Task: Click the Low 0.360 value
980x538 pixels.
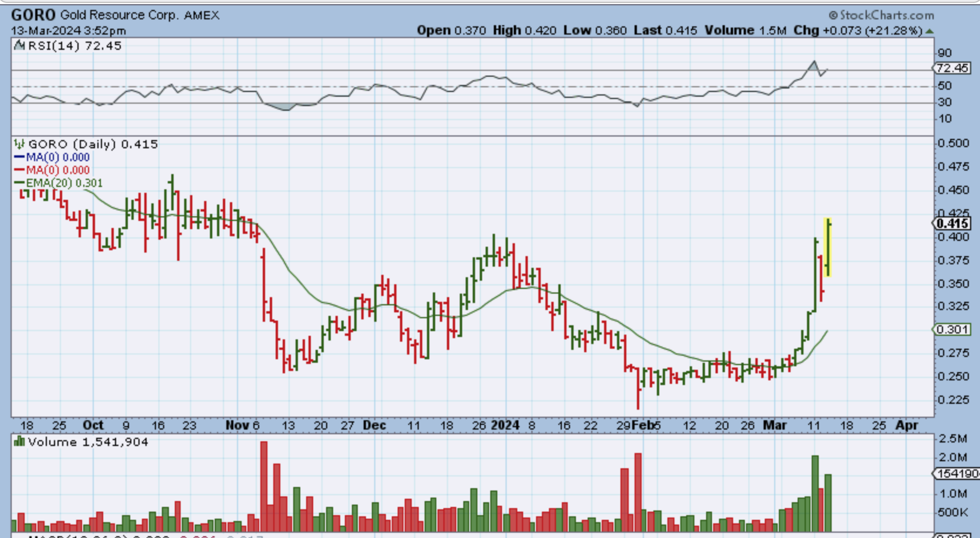Action: (x=595, y=30)
